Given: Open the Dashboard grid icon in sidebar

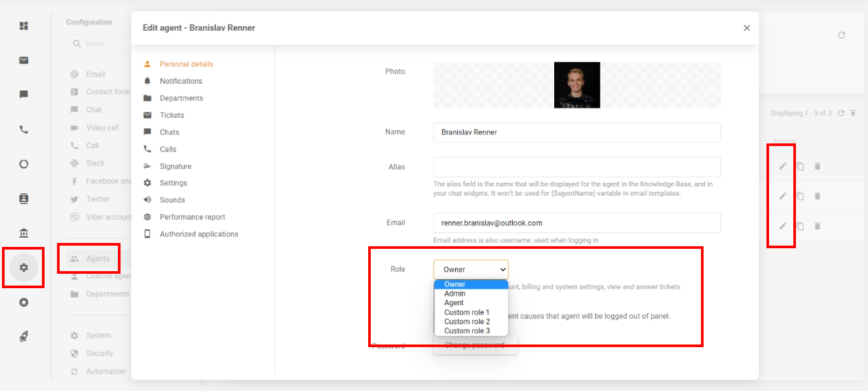Looking at the screenshot, I should (24, 26).
